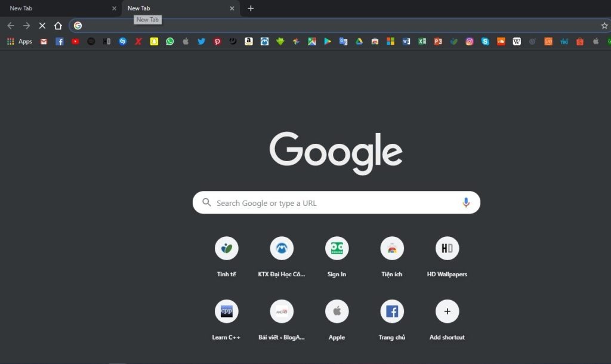Open the Tiện ích shortcut tile
This screenshot has width=611, height=364.
click(392, 257)
